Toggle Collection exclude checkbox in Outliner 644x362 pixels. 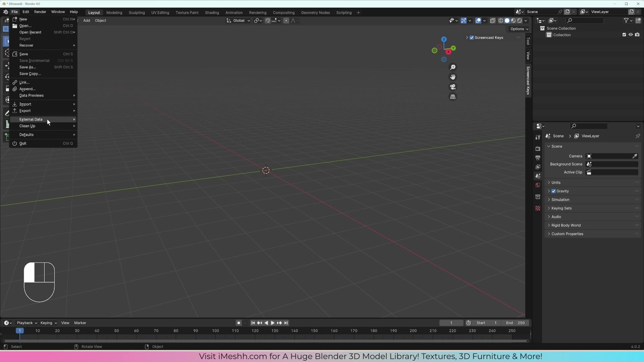(624, 35)
